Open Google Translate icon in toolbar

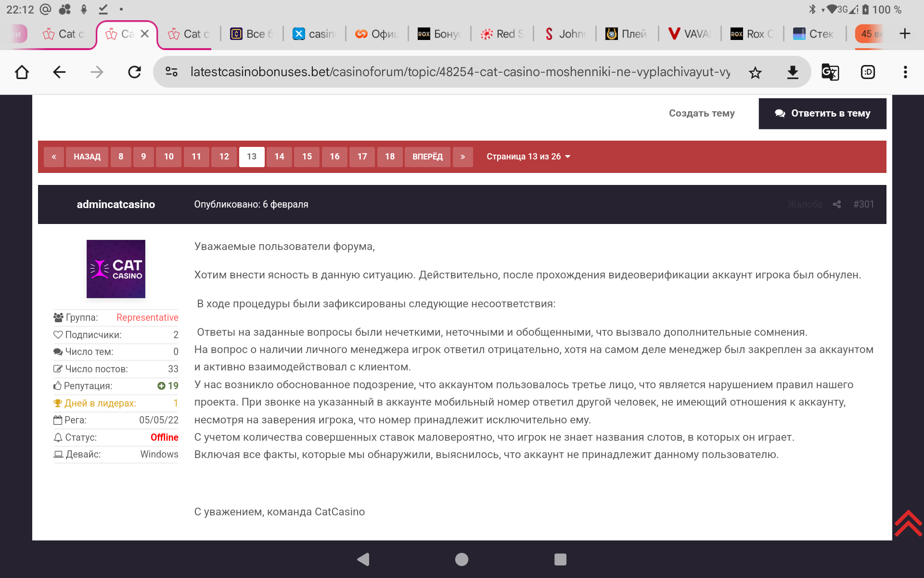(830, 72)
